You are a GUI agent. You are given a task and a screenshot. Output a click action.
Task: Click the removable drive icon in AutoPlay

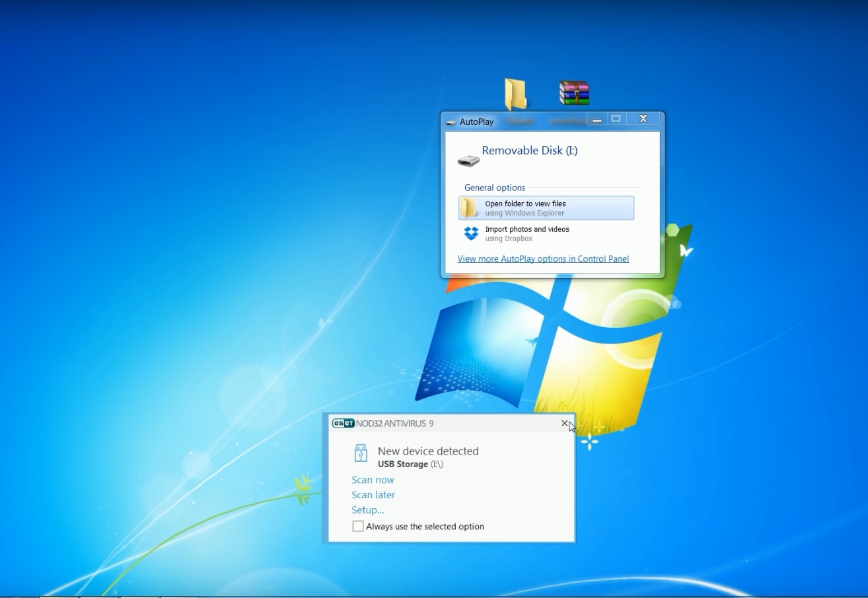click(468, 160)
